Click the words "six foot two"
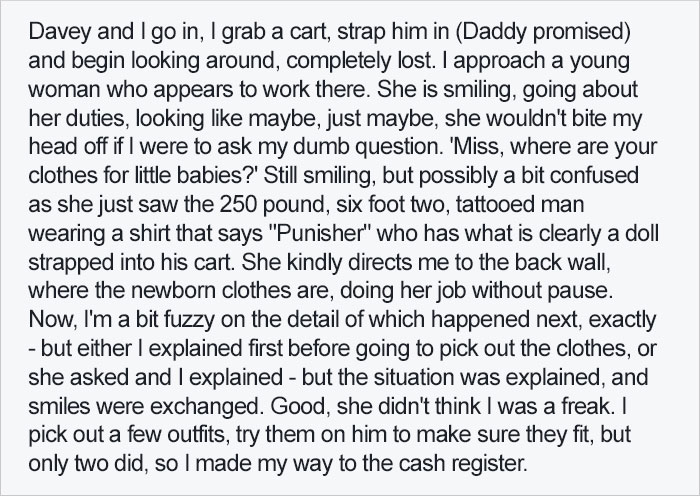 pos(389,205)
